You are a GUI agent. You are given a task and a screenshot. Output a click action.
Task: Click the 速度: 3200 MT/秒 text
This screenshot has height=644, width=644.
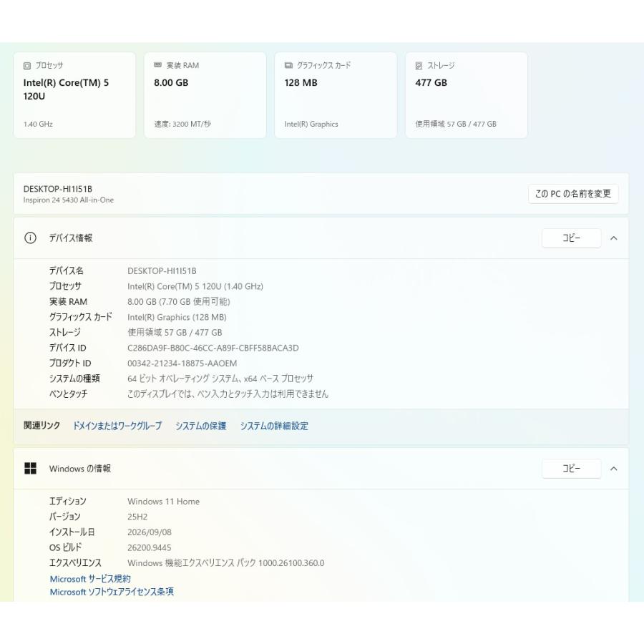pyautogui.click(x=182, y=124)
